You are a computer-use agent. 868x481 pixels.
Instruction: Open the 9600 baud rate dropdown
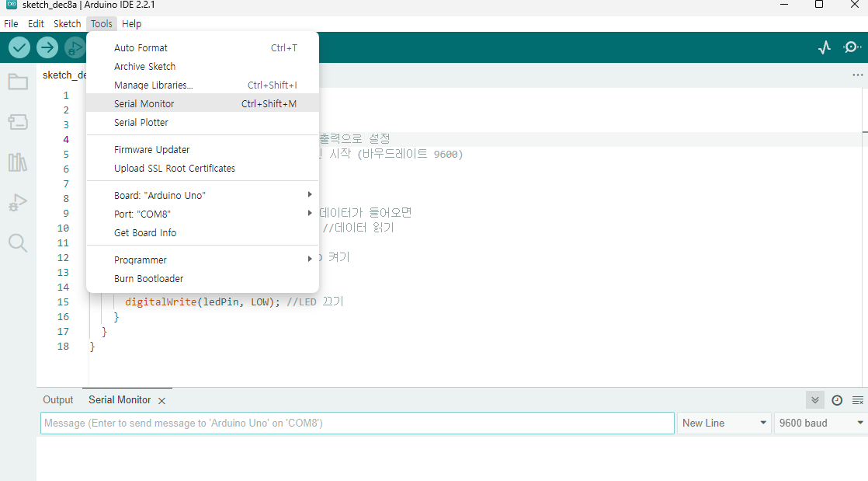point(821,423)
